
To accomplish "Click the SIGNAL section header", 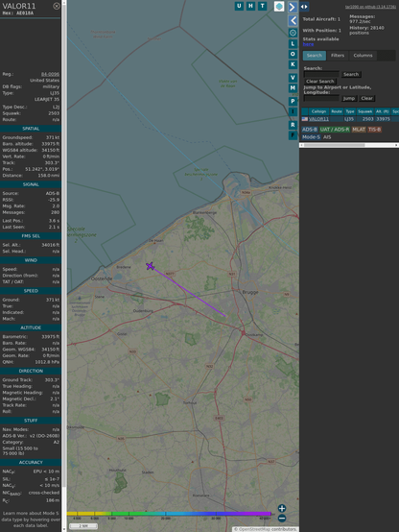I will pyautogui.click(x=31, y=184).
